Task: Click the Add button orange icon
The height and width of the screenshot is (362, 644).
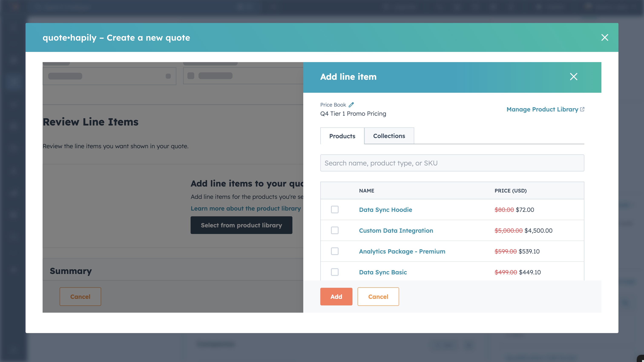Action: tap(336, 296)
